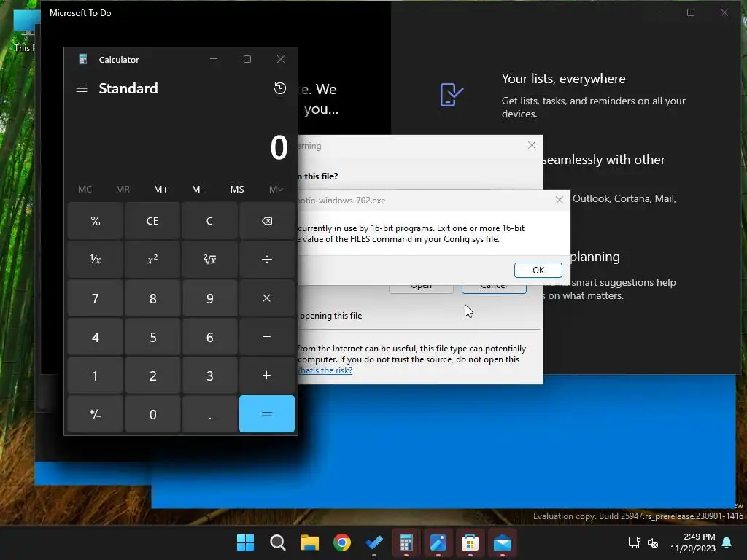Click the divide operator key

click(x=267, y=260)
